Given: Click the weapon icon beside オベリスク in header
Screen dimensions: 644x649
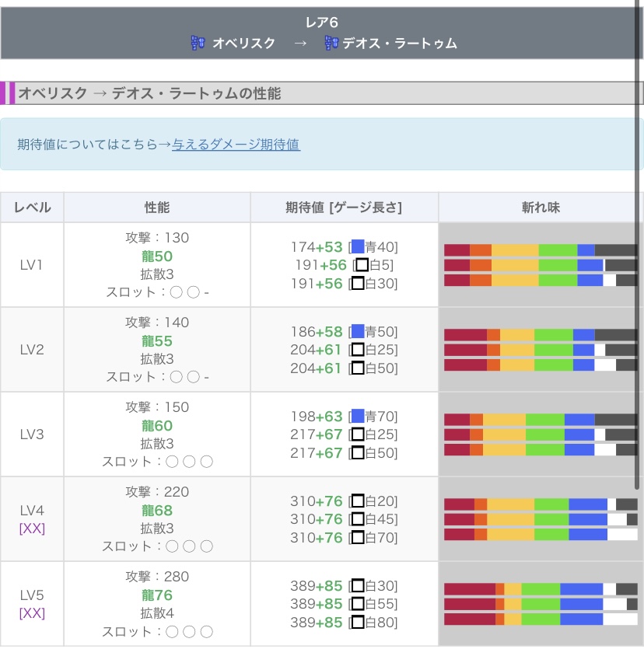Looking at the screenshot, I should coord(198,44).
